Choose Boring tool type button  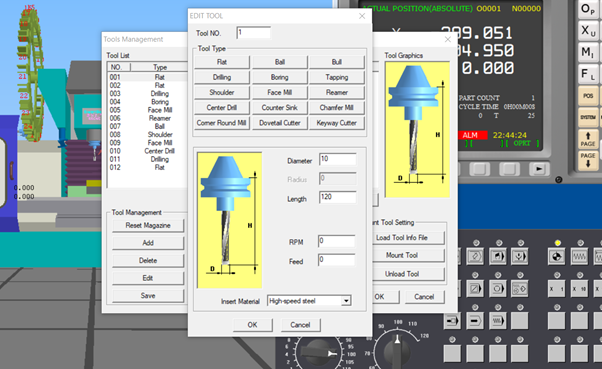(280, 77)
